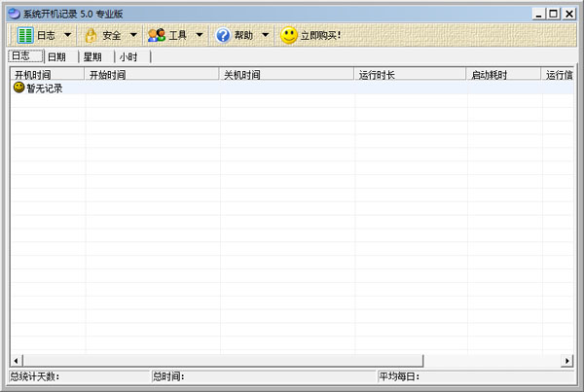
Task: Click the app icon in title bar
Action: point(14,13)
